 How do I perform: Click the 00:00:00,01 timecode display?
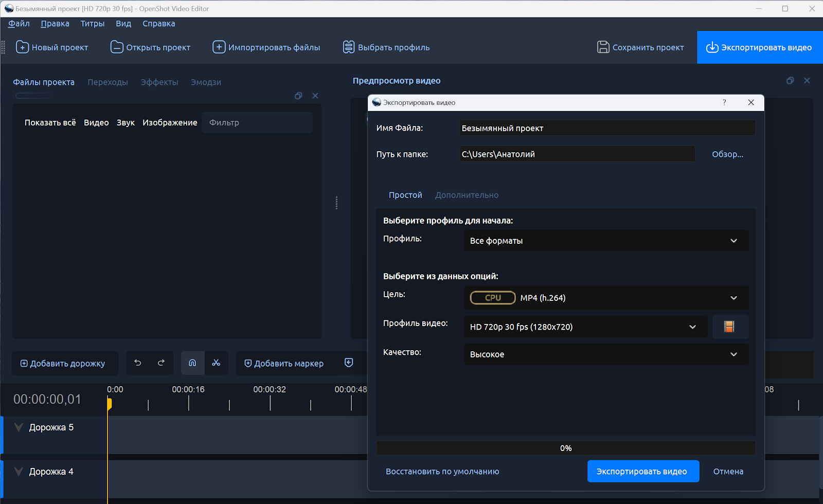(47, 399)
